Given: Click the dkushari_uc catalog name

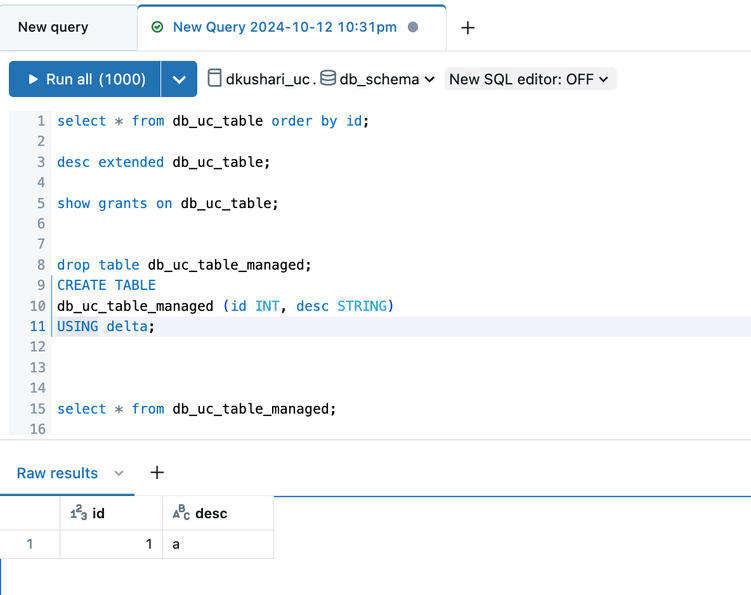Looking at the screenshot, I should 266,79.
